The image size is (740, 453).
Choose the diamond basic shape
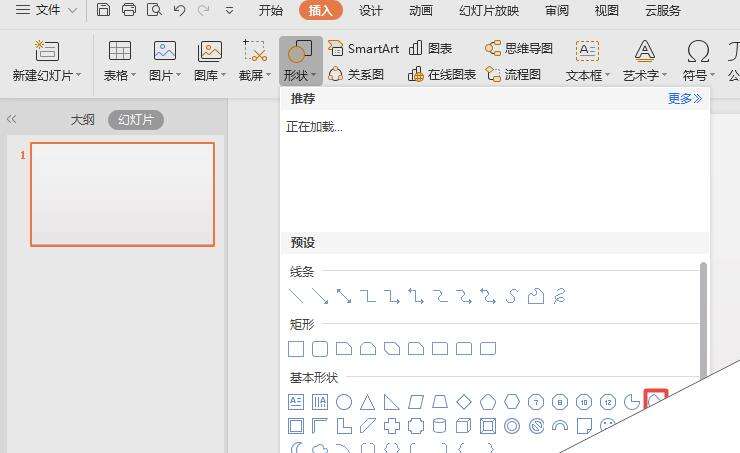tap(464, 402)
